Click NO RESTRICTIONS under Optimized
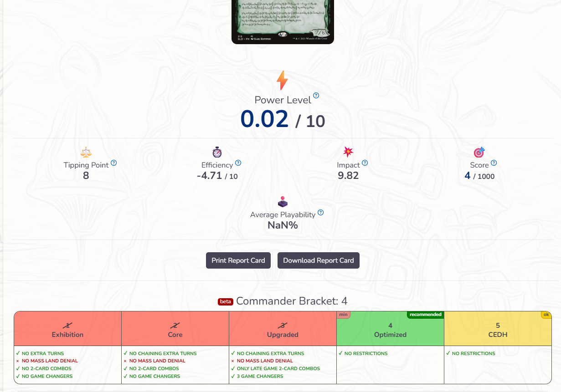The width and height of the screenshot is (561, 392). point(366,353)
